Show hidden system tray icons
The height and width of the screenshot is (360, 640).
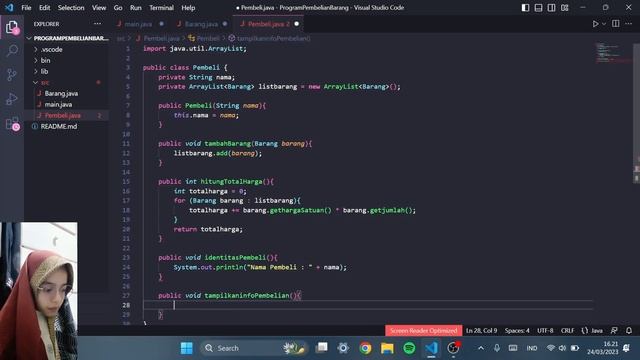click(481, 348)
